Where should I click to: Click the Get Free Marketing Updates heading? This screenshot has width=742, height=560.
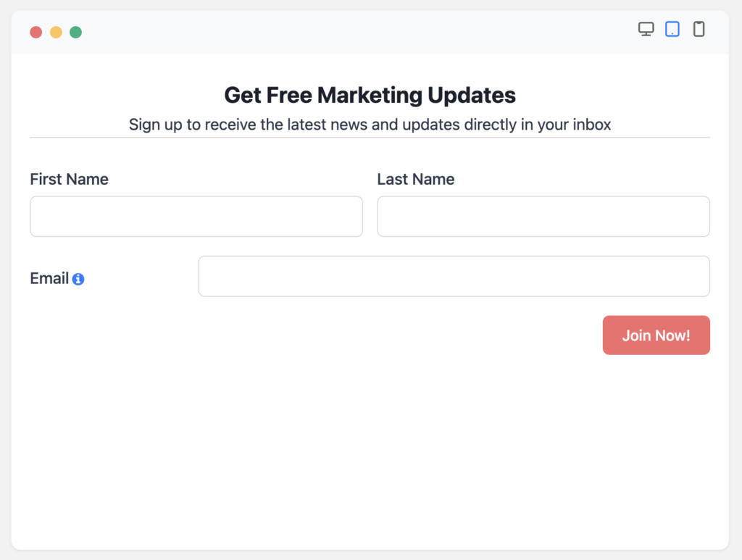tap(370, 95)
